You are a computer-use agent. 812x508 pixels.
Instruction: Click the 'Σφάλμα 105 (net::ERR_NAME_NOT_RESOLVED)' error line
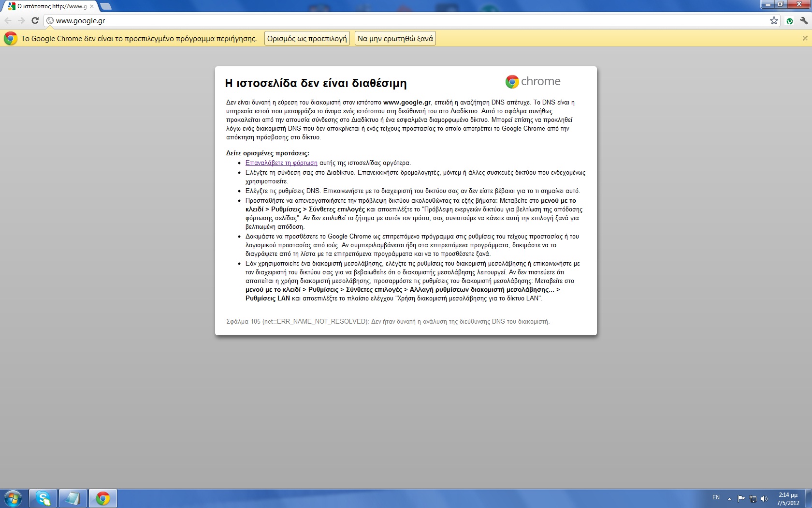[x=388, y=322]
